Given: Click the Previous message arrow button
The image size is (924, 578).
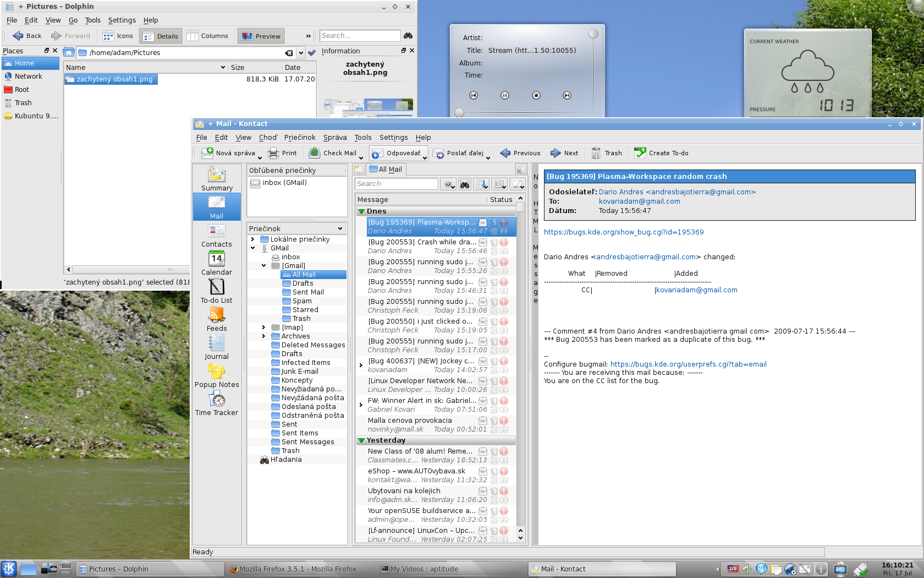Looking at the screenshot, I should (x=520, y=153).
